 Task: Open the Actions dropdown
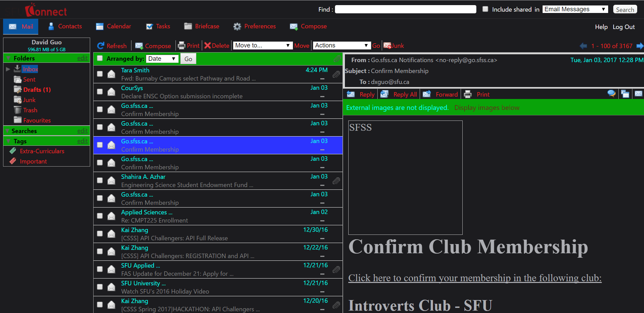coord(341,45)
